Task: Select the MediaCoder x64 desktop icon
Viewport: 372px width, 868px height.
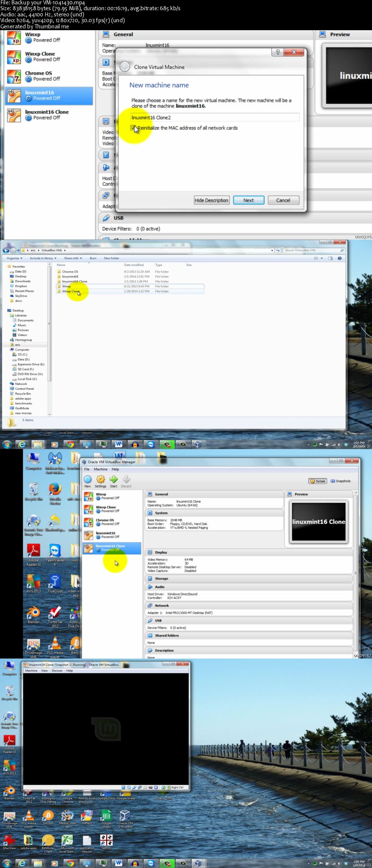Action: tap(67, 816)
